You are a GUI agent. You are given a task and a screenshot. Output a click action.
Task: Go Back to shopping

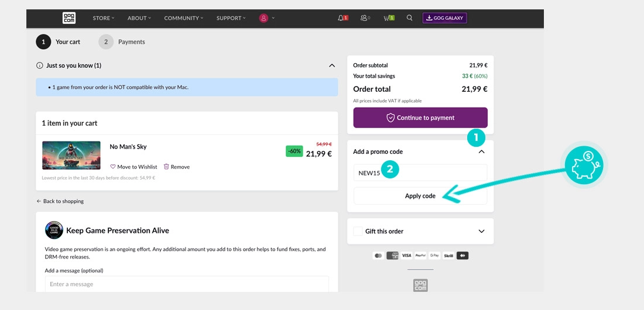(x=60, y=201)
